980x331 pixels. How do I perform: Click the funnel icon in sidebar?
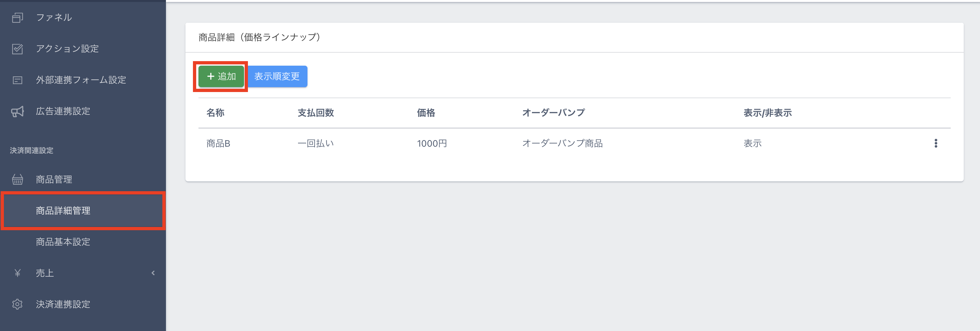(x=18, y=18)
